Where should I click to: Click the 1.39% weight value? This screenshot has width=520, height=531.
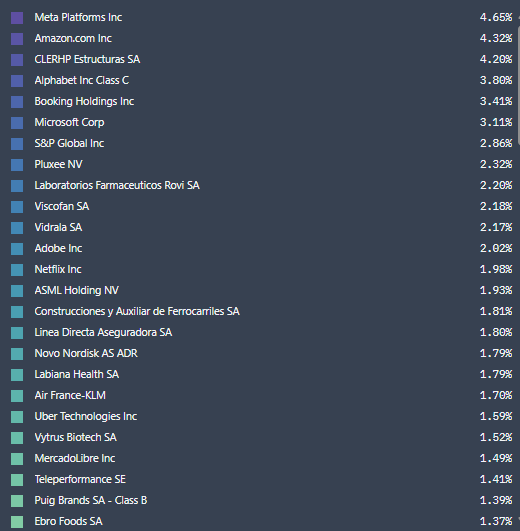coord(496,500)
